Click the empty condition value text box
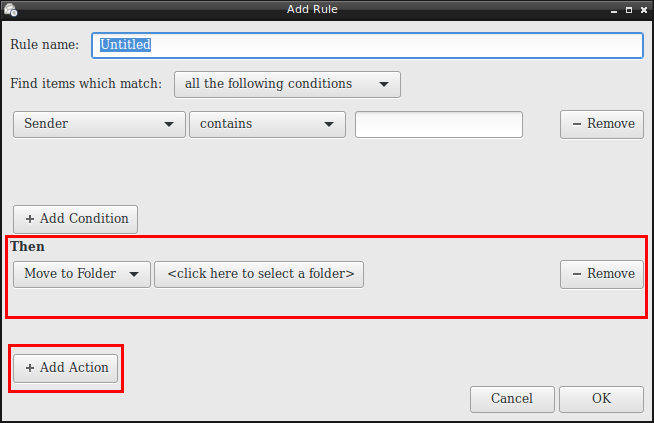The height and width of the screenshot is (423, 654). [x=439, y=124]
